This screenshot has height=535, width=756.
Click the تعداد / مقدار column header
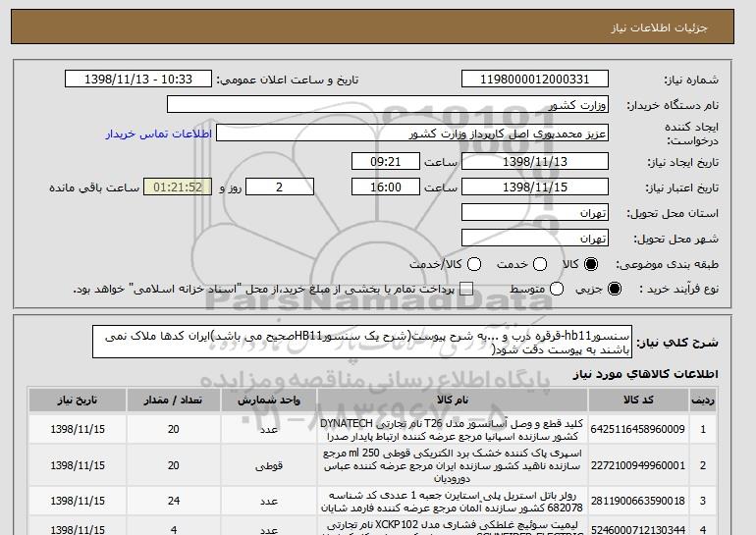[x=174, y=401]
